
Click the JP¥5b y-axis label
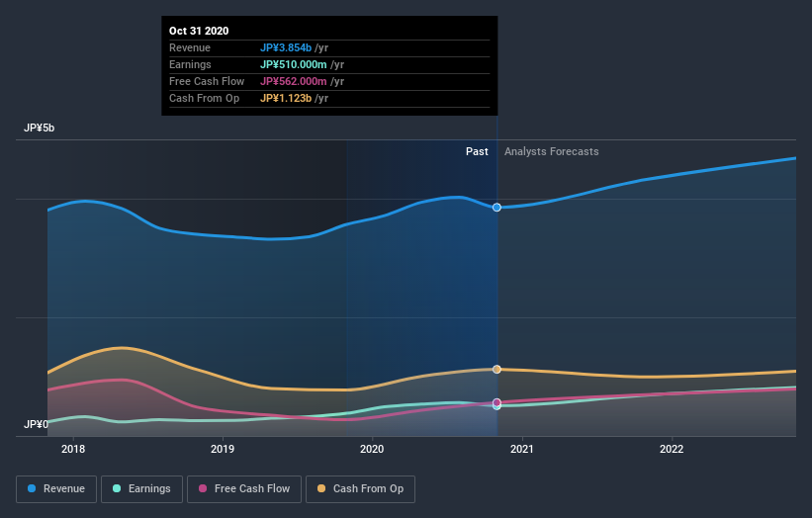click(x=39, y=128)
